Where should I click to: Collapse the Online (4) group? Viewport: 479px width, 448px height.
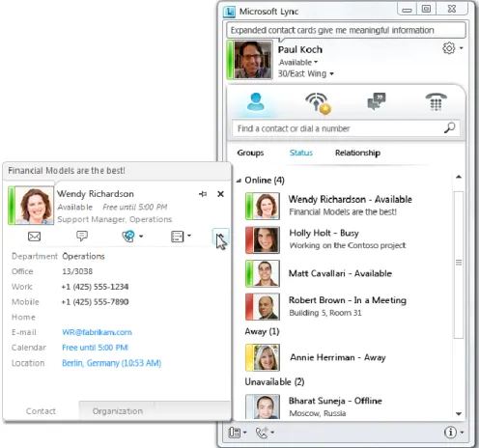point(239,181)
